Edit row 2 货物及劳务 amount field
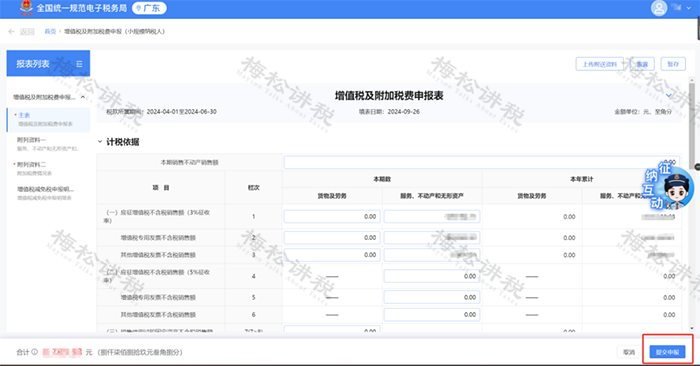The image size is (700, 366). click(332, 237)
